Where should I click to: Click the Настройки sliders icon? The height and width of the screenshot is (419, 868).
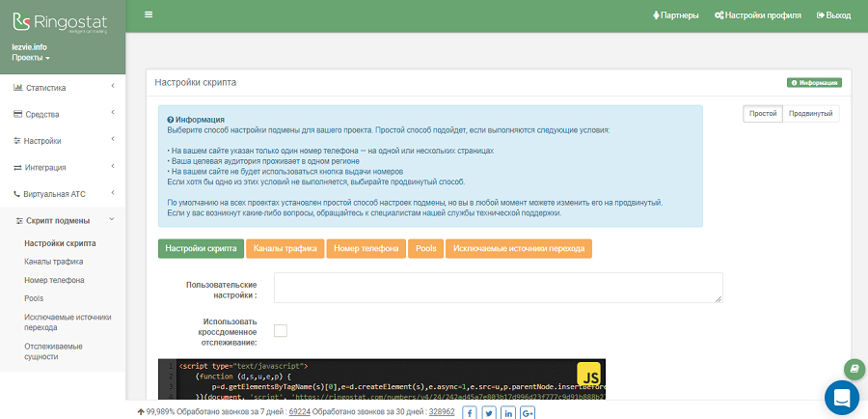[x=17, y=141]
